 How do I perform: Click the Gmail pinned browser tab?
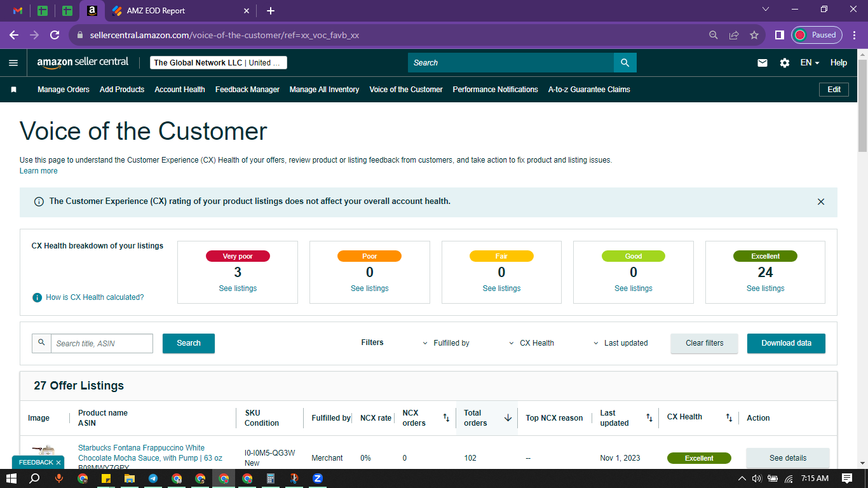tap(18, 11)
